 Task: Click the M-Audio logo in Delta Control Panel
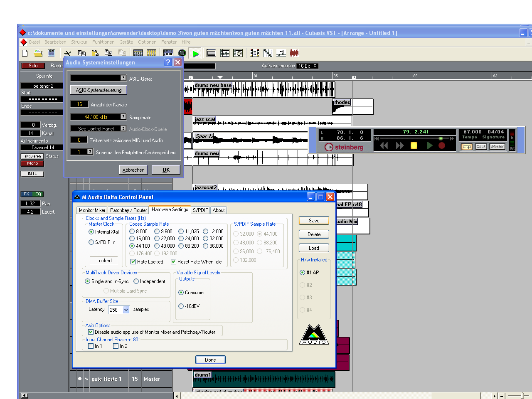tap(314, 335)
